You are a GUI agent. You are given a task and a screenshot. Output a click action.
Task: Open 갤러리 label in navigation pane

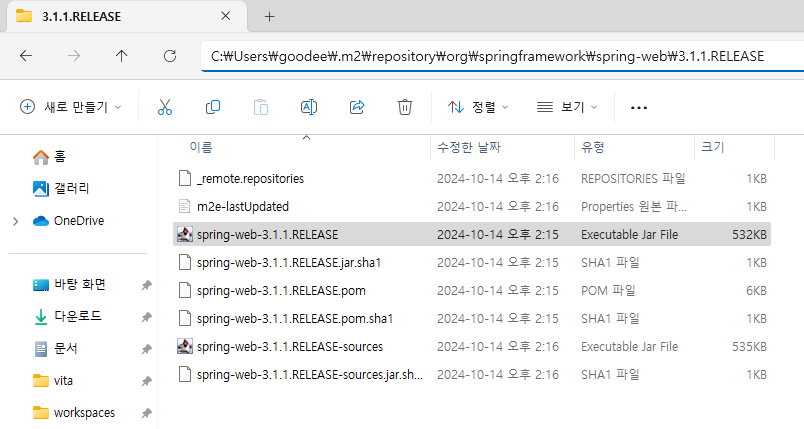(71, 188)
